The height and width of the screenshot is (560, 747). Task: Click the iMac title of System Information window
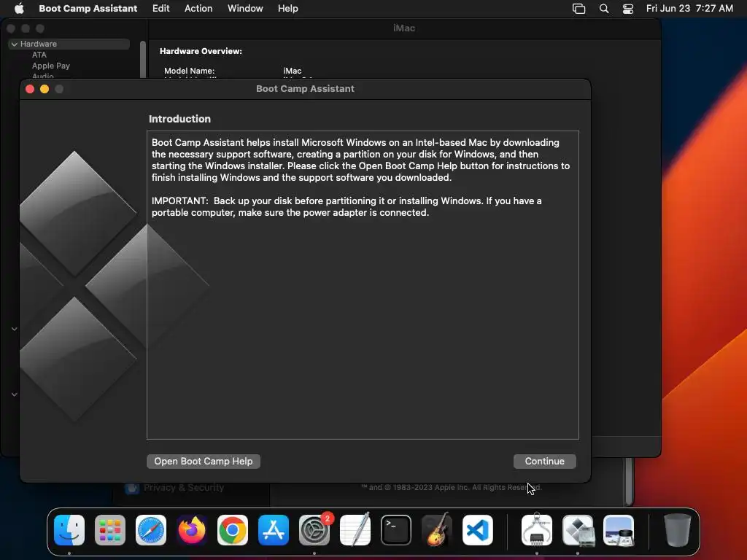pyautogui.click(x=404, y=28)
